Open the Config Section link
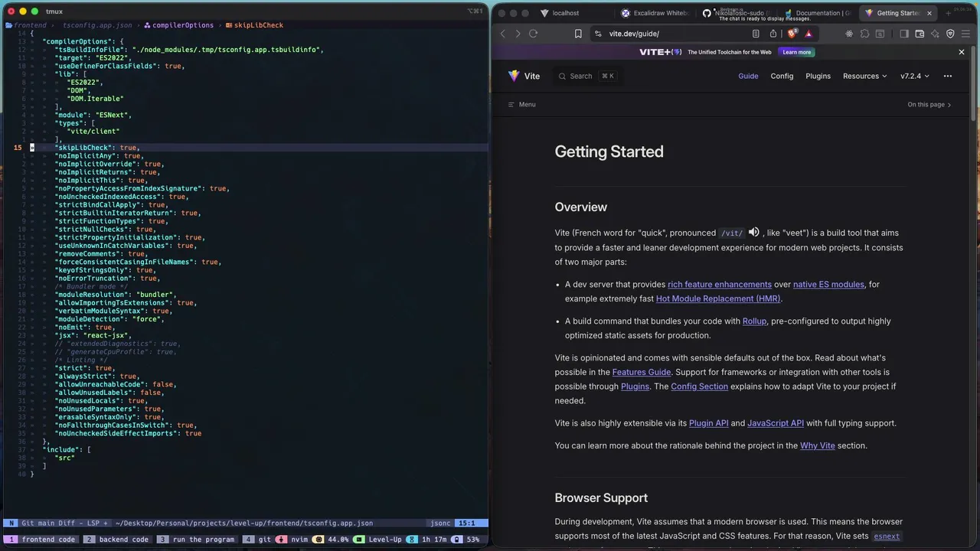980x551 pixels. (699, 386)
